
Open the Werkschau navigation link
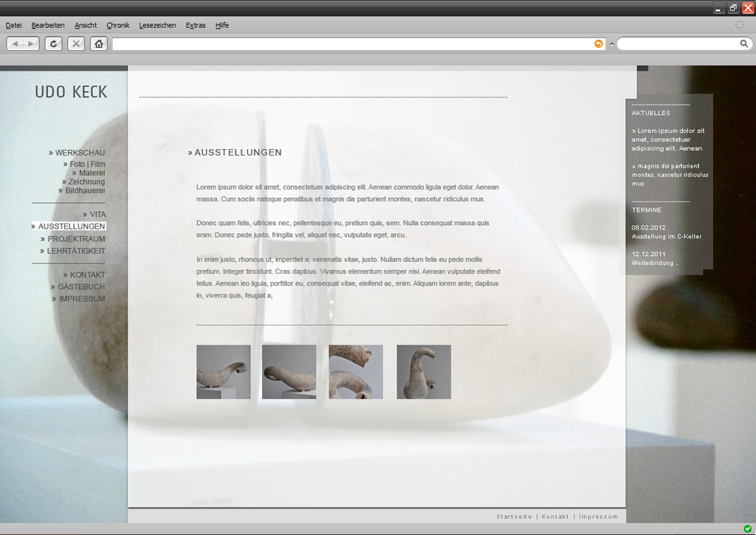click(x=80, y=153)
